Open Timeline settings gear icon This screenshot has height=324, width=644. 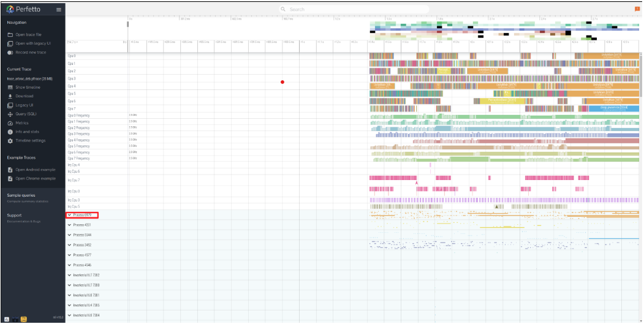pyautogui.click(x=10, y=140)
